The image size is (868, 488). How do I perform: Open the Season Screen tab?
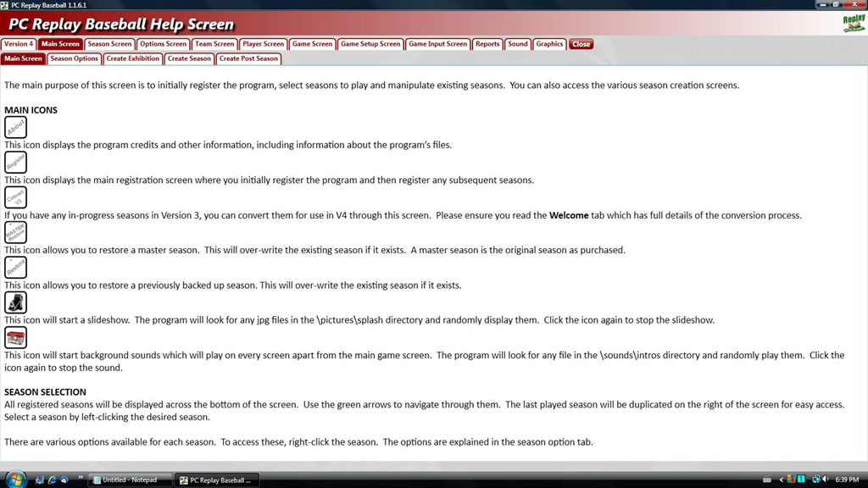[109, 44]
